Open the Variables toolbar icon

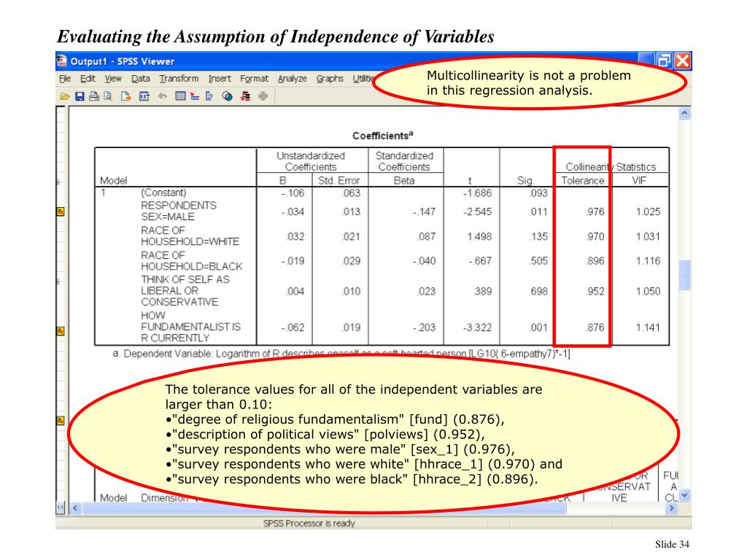(x=209, y=96)
